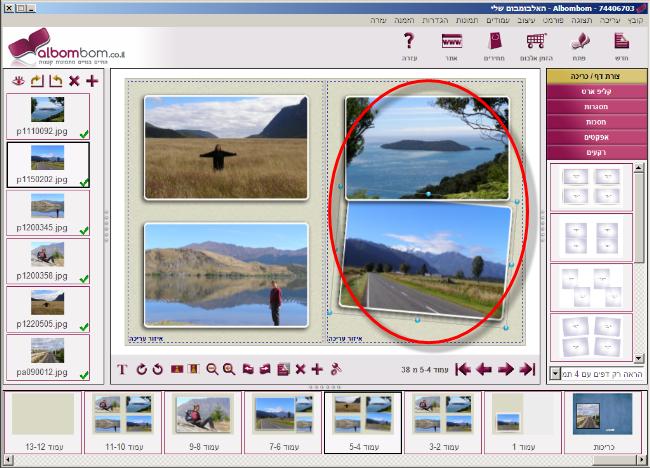
Task: Click the red help question mark icon
Action: point(408,45)
